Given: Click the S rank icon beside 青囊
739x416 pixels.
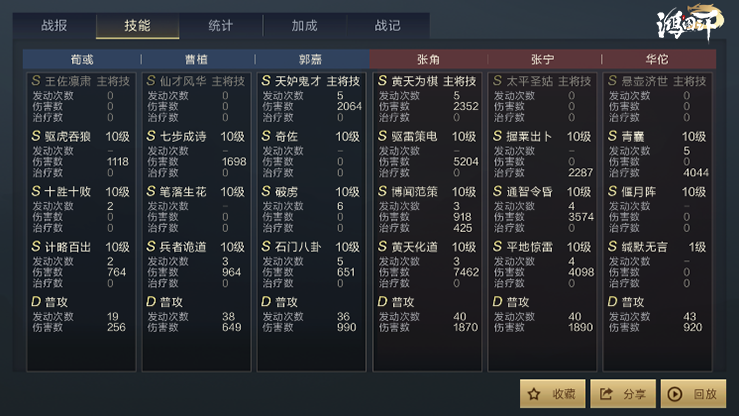Looking at the screenshot, I should [x=612, y=136].
